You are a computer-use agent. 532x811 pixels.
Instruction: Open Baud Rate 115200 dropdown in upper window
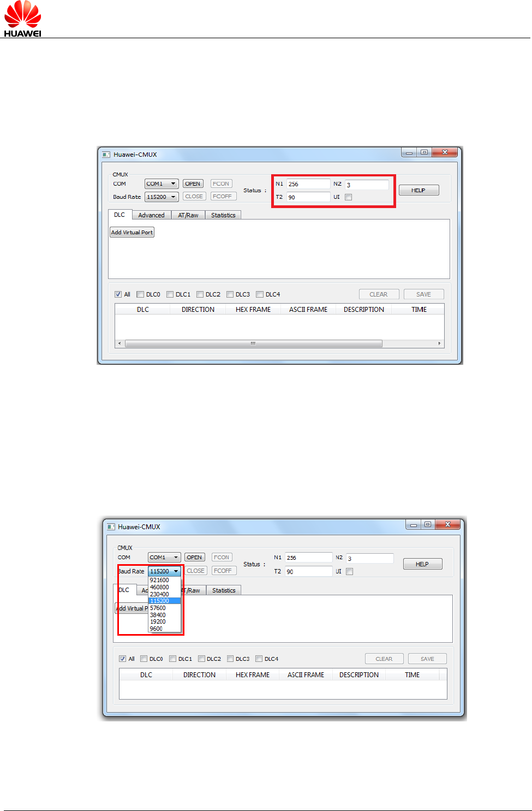pos(162,197)
